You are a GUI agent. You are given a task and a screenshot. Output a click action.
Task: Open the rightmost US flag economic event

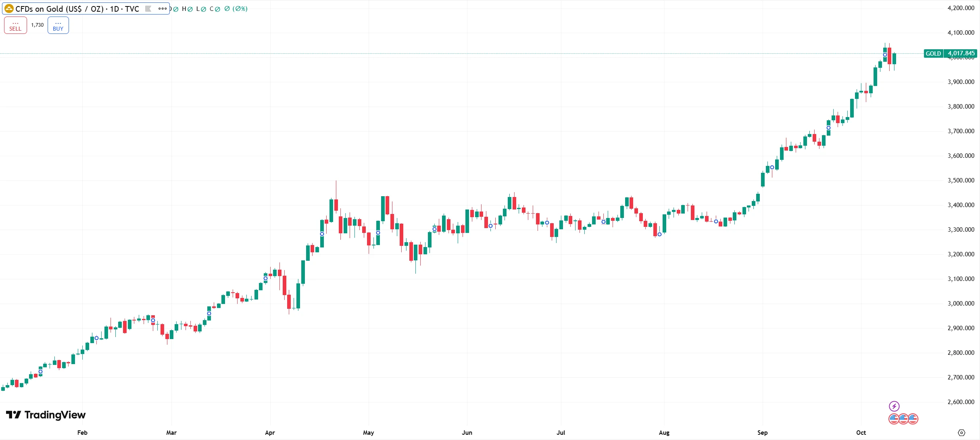(x=913, y=419)
